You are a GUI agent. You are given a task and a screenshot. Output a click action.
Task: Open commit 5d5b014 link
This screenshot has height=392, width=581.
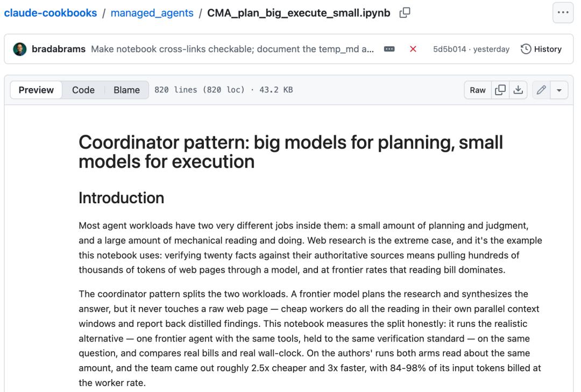coord(449,49)
